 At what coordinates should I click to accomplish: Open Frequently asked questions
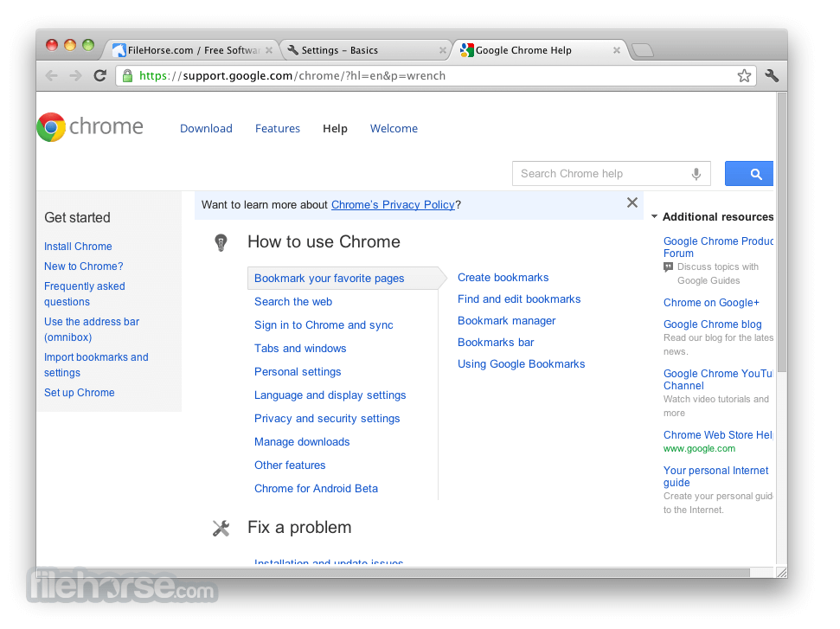click(x=85, y=294)
